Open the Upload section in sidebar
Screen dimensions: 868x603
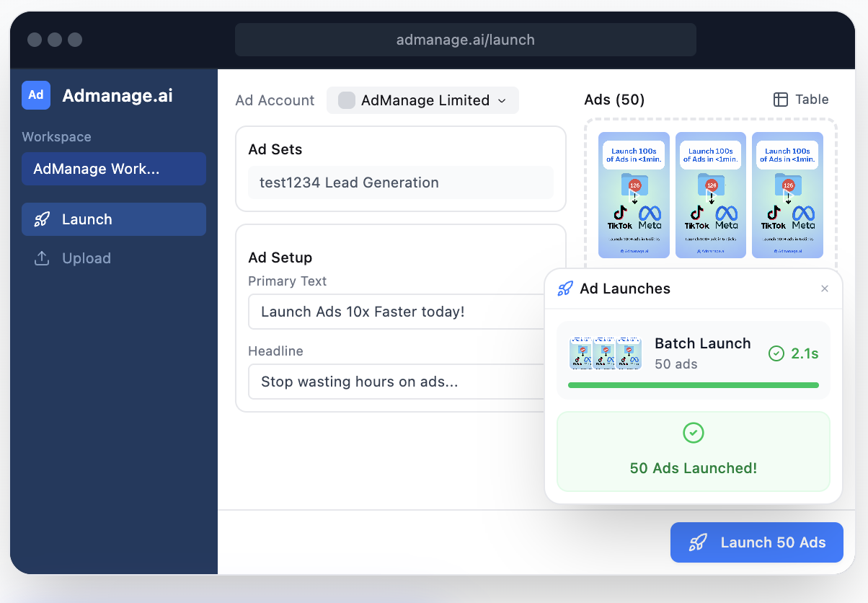pos(87,258)
